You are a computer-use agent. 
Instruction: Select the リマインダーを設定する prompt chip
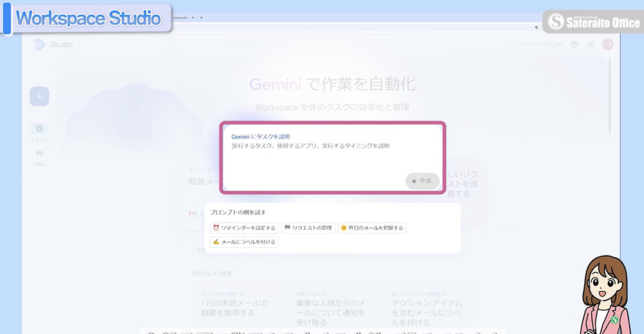(x=244, y=228)
